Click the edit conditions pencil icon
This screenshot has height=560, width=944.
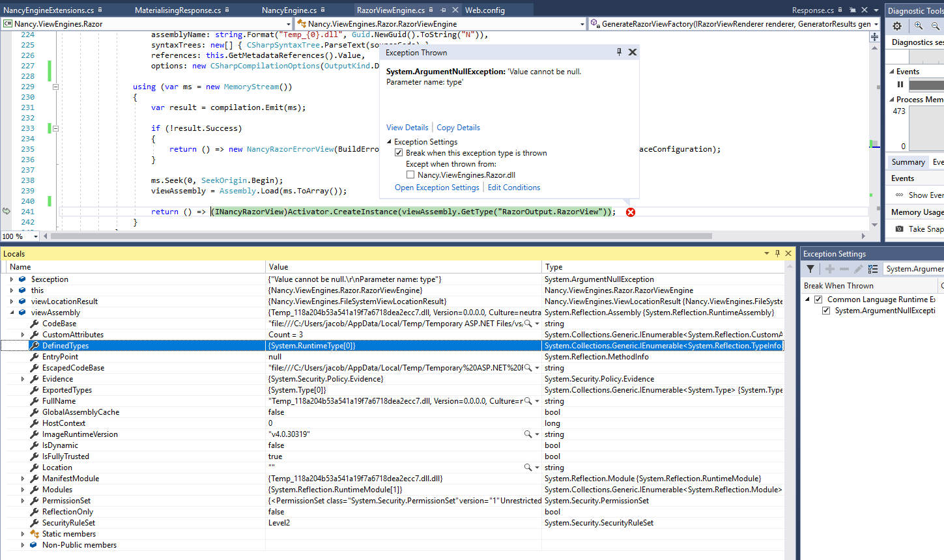tap(859, 269)
